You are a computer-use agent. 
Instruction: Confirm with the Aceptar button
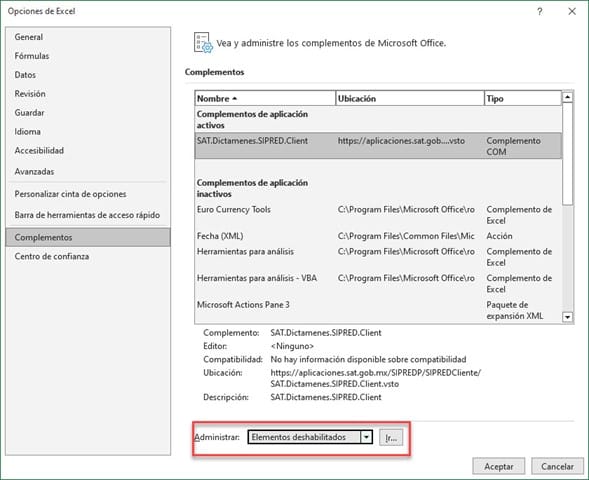click(x=498, y=466)
